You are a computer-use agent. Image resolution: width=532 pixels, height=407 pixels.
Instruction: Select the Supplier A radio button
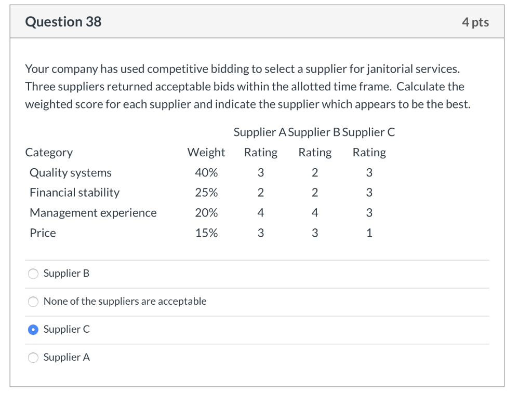tap(33, 357)
